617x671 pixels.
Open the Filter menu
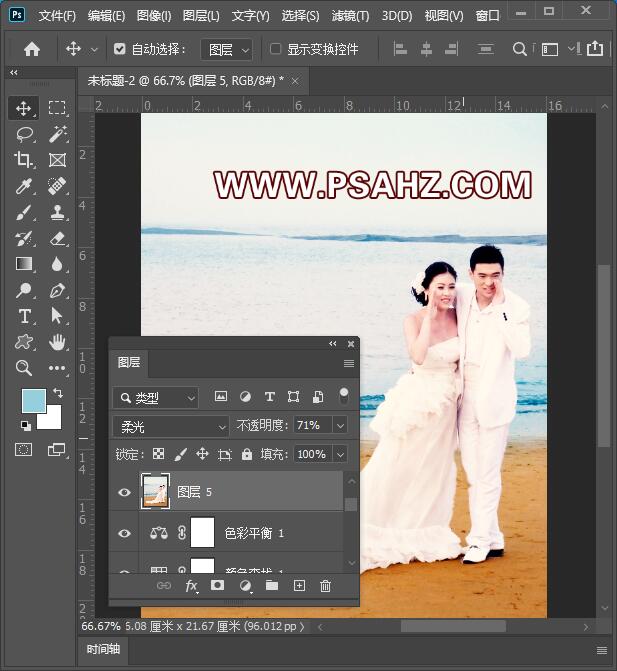pos(350,16)
